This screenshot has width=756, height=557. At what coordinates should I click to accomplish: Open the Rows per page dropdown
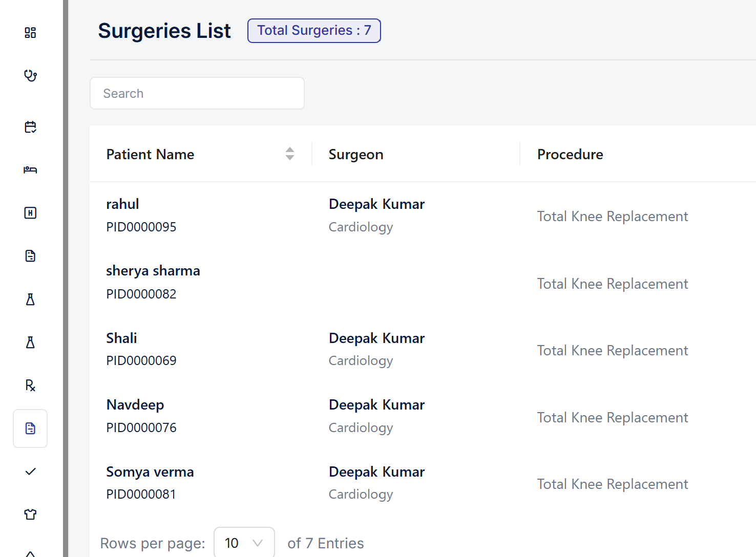click(x=244, y=543)
